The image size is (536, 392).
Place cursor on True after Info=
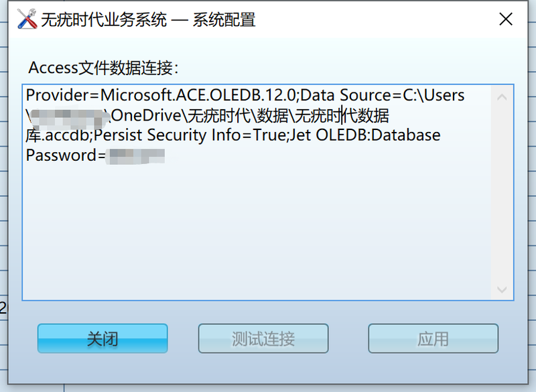tap(269, 135)
